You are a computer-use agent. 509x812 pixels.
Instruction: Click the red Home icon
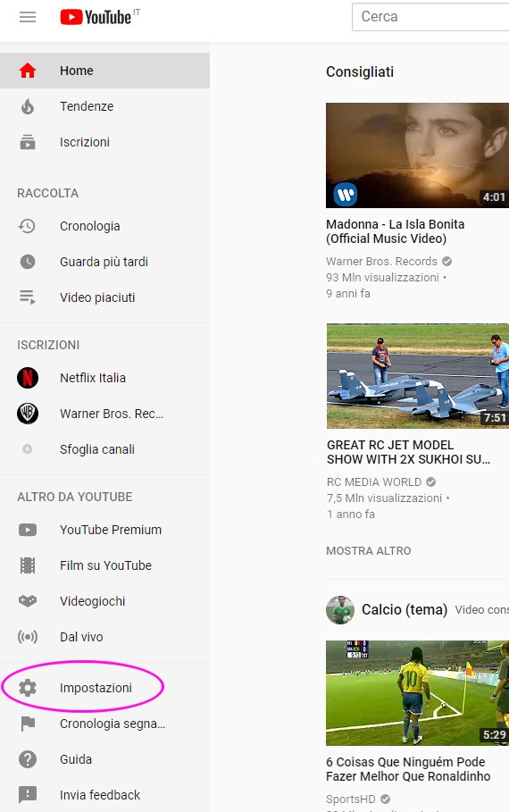pos(28,71)
